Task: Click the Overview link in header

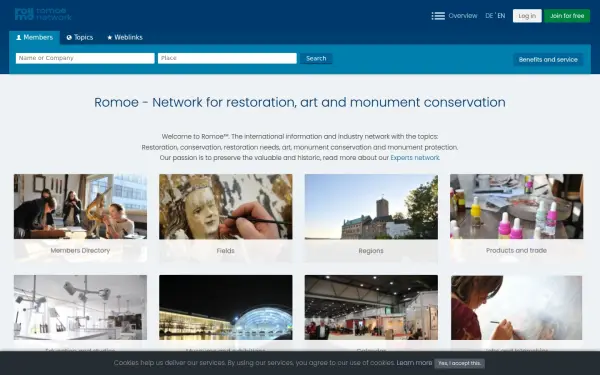Action: click(463, 16)
